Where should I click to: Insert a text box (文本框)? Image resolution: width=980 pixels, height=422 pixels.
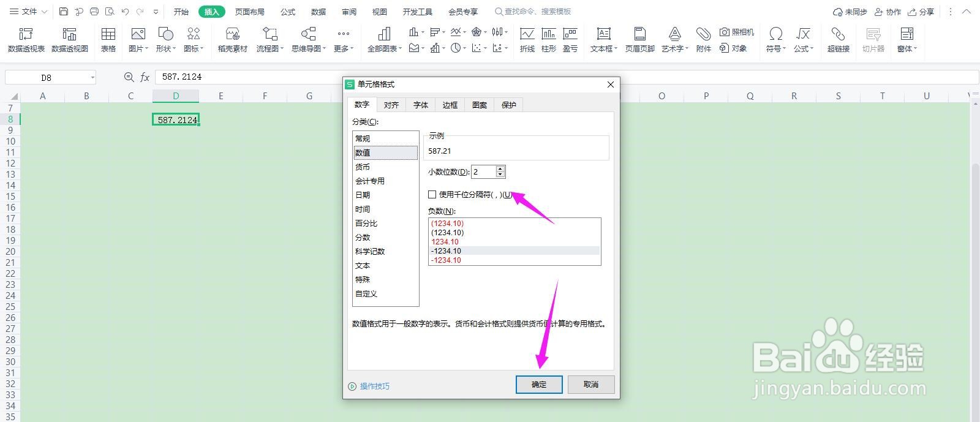click(x=604, y=40)
